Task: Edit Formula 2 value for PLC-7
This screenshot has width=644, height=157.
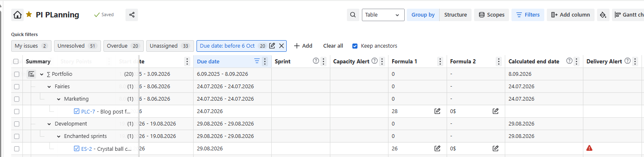Action: (496, 111)
